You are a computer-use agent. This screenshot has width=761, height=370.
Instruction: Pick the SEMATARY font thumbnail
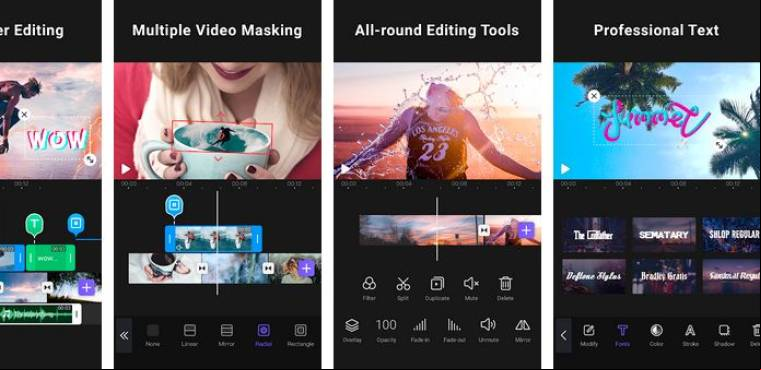point(663,235)
